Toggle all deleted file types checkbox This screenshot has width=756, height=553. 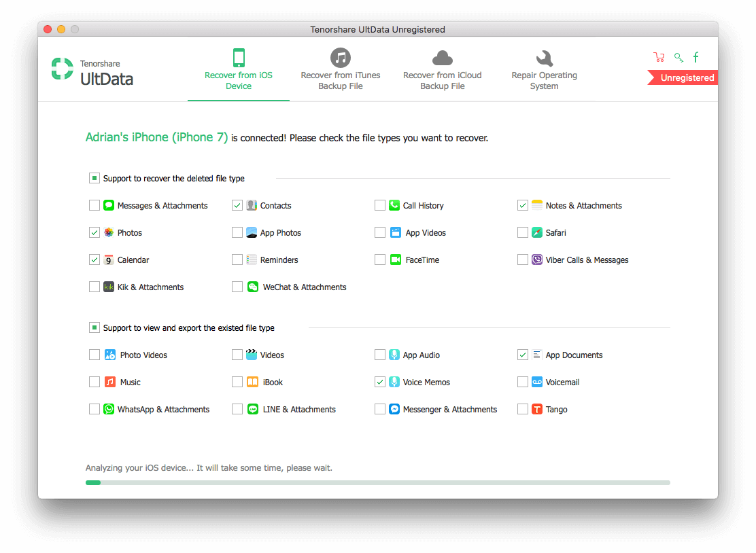point(94,178)
